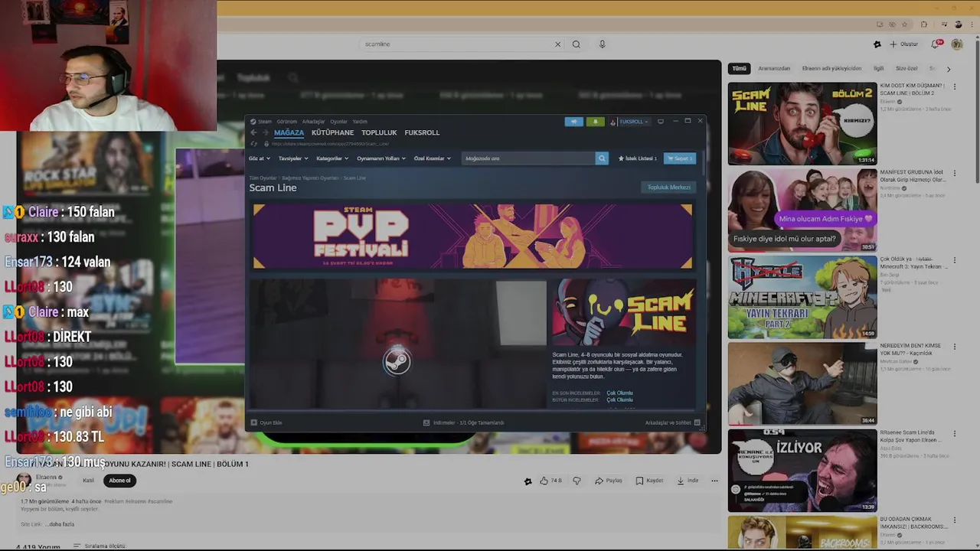The image size is (980, 551).
Task: Clear the YouTube search box with X
Action: 557,44
